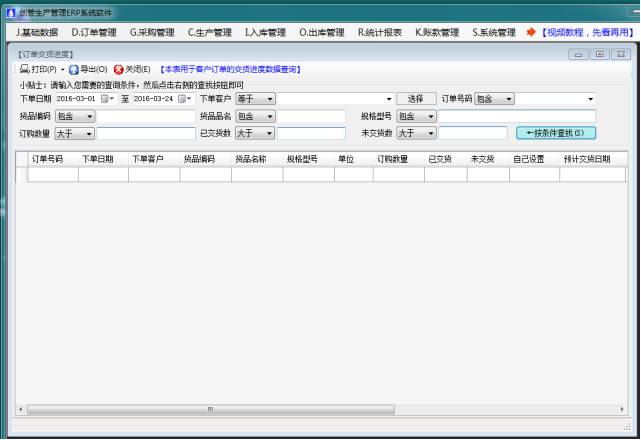
Task: Open the D.订单管理 menu
Action: (x=94, y=32)
